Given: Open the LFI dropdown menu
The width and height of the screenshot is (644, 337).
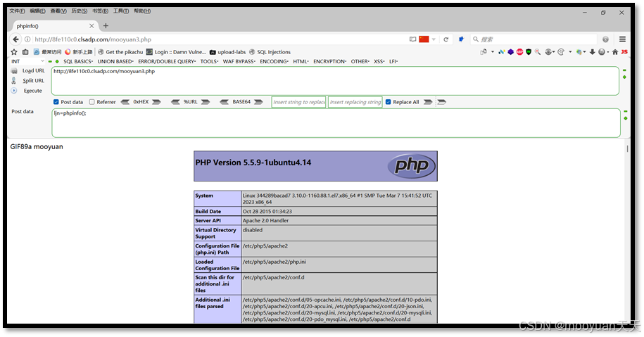Looking at the screenshot, I should pyautogui.click(x=393, y=62).
